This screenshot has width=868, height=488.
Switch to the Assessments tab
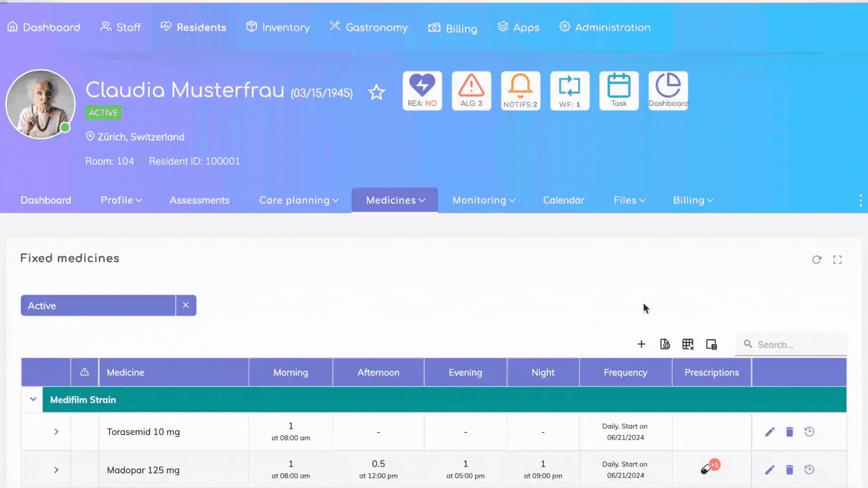[x=199, y=200]
